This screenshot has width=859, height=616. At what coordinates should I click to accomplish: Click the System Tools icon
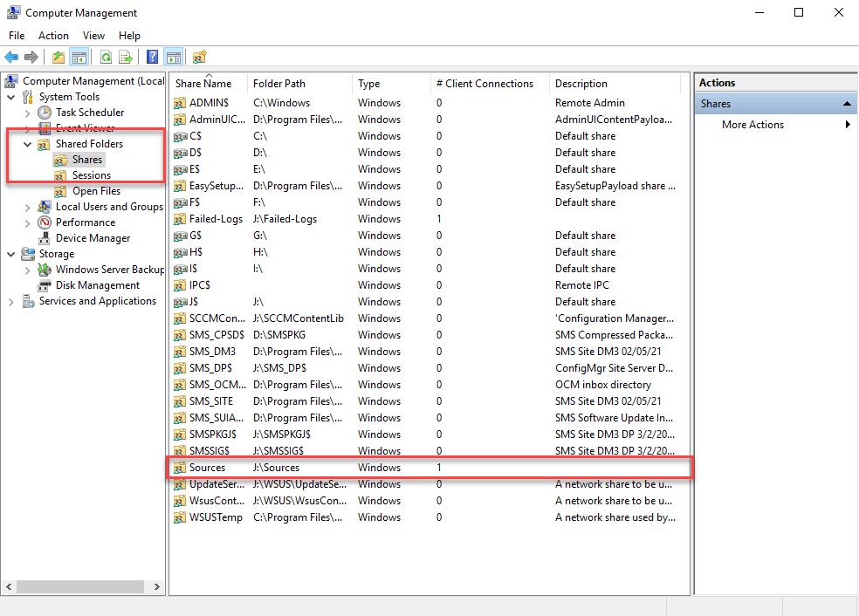tap(28, 97)
